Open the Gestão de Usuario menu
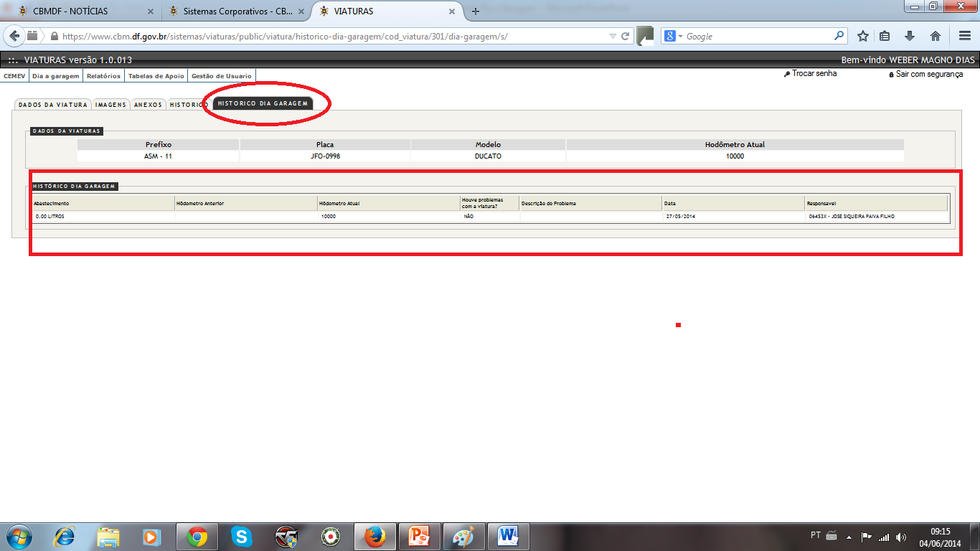The height and width of the screenshot is (551, 980). [x=222, y=76]
